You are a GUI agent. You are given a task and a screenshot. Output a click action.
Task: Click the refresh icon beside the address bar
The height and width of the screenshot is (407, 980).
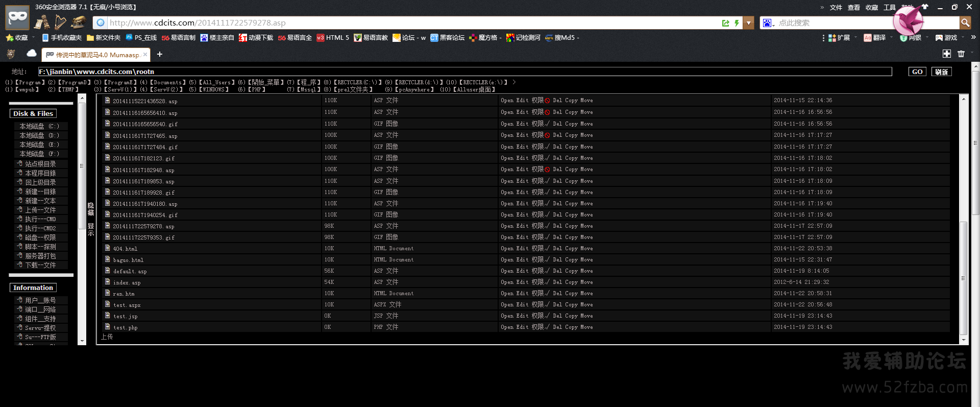79,22
